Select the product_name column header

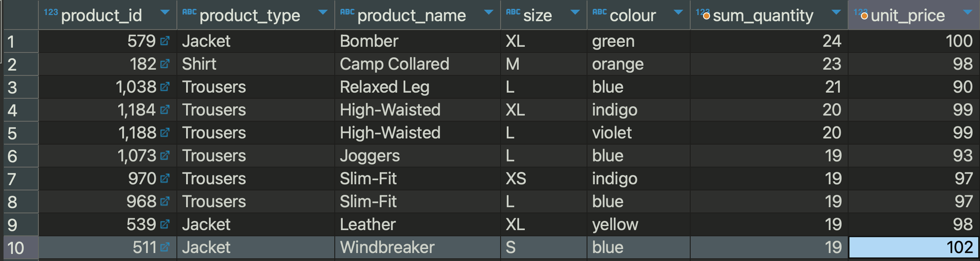(x=417, y=15)
